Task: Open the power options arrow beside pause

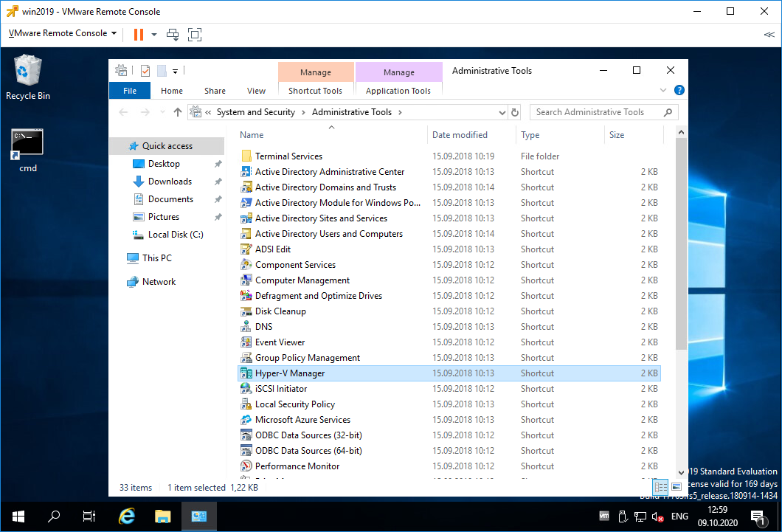Action: 154,35
